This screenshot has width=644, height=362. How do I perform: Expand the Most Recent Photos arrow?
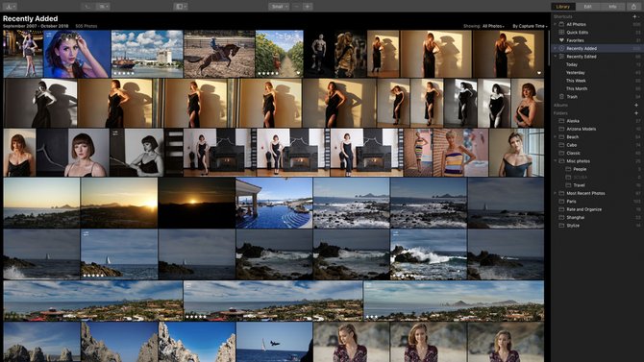click(556, 193)
